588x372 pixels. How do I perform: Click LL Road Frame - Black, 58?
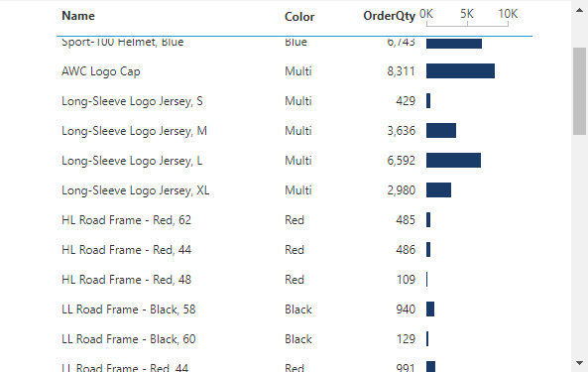click(129, 310)
